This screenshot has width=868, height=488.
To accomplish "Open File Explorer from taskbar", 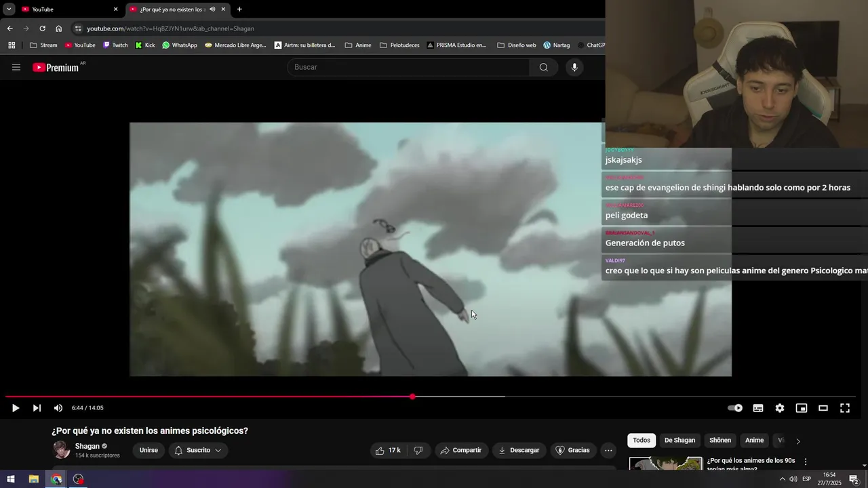I will click(x=33, y=479).
